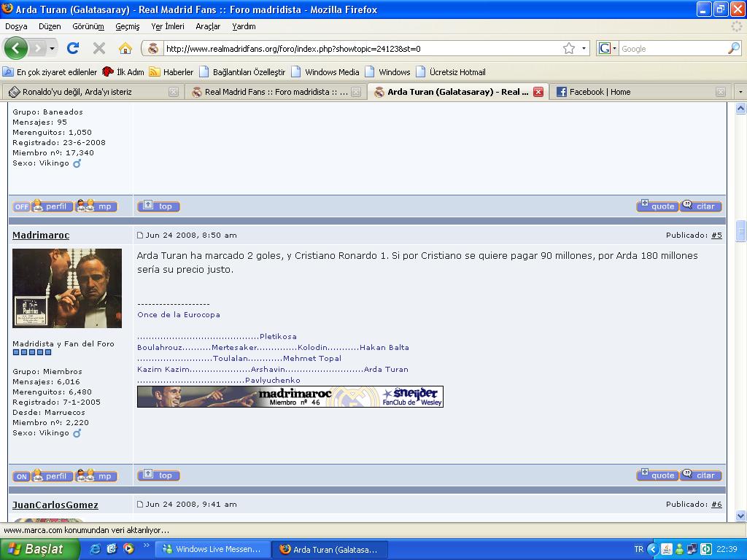Close the Arda Turan (Galatasaray) tab
The width and height of the screenshot is (747, 560).
tap(538, 92)
